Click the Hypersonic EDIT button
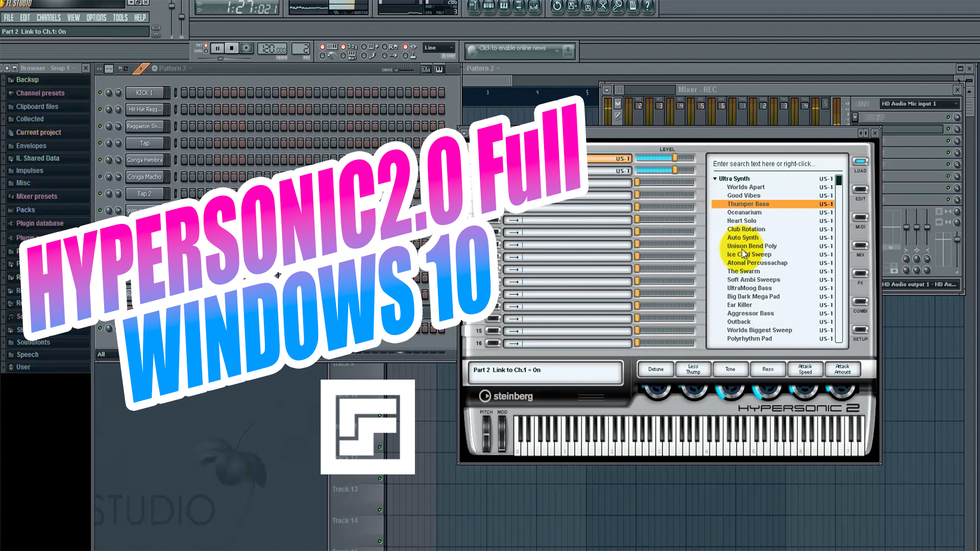 point(861,190)
